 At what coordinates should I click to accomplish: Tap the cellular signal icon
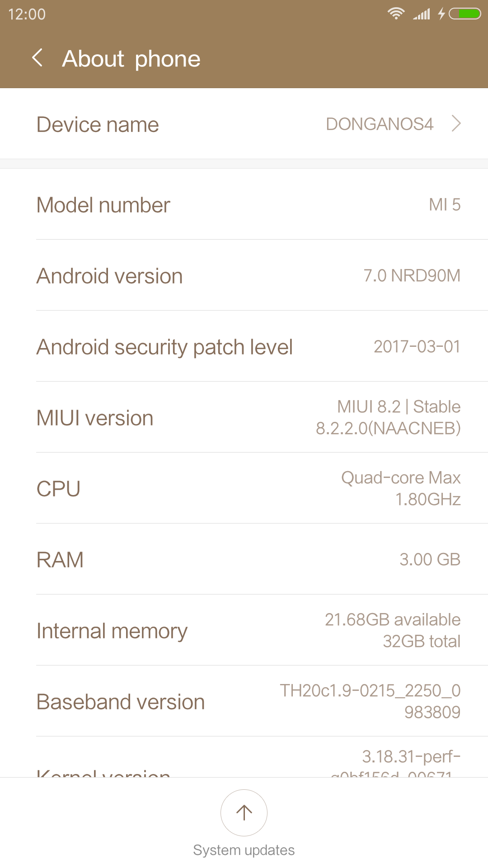[422, 14]
